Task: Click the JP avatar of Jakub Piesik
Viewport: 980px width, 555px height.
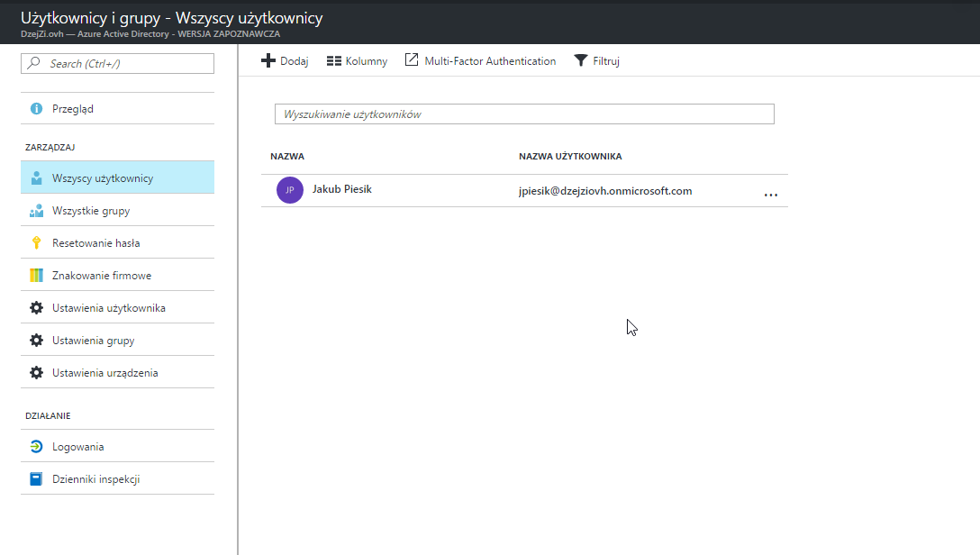Action: (289, 190)
